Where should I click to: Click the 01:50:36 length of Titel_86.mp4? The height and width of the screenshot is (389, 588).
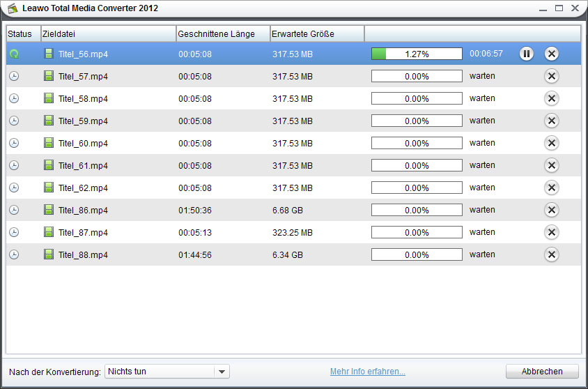point(195,211)
